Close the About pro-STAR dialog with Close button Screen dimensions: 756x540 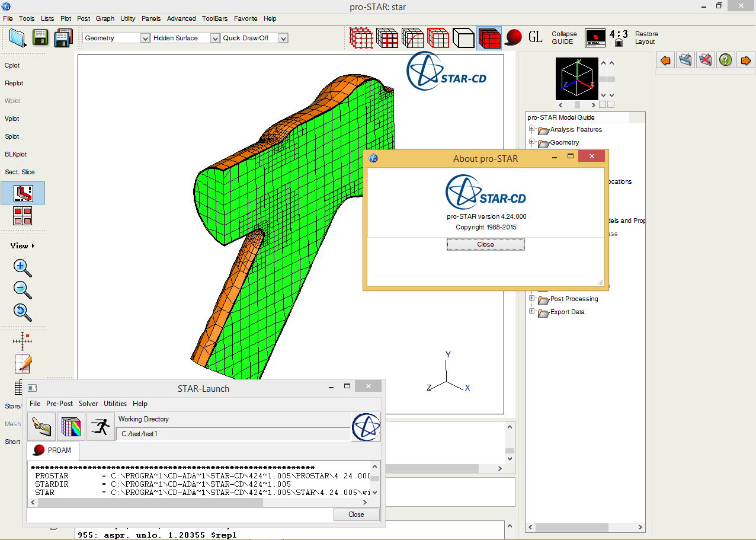(x=485, y=244)
